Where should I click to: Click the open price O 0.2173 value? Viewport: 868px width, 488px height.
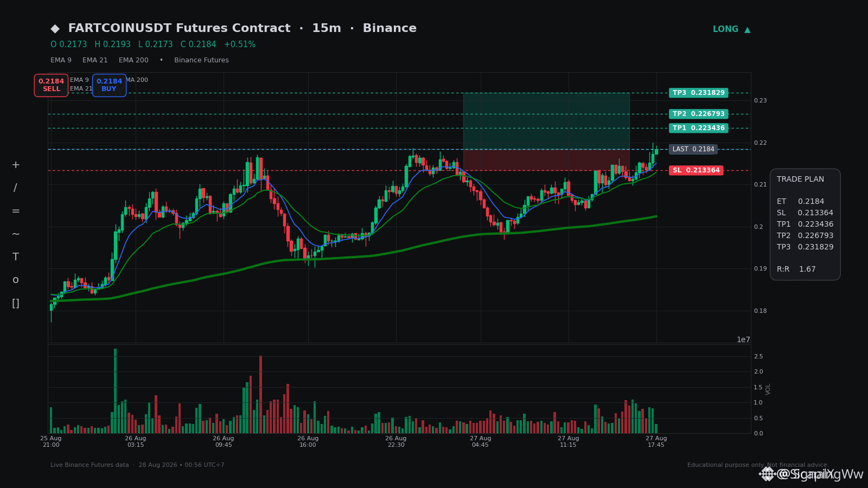pyautogui.click(x=69, y=44)
